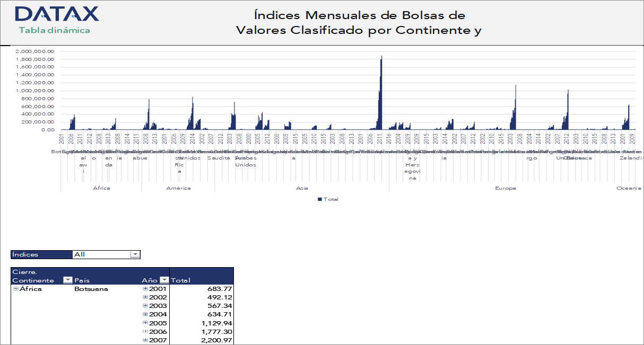Expand the 2007 year row
This screenshot has width=644, height=345.
145,340
